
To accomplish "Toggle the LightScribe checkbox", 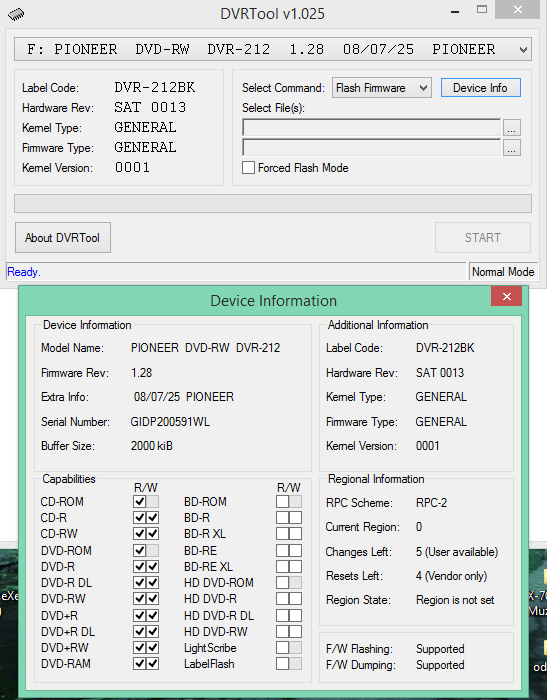I will [x=282, y=648].
